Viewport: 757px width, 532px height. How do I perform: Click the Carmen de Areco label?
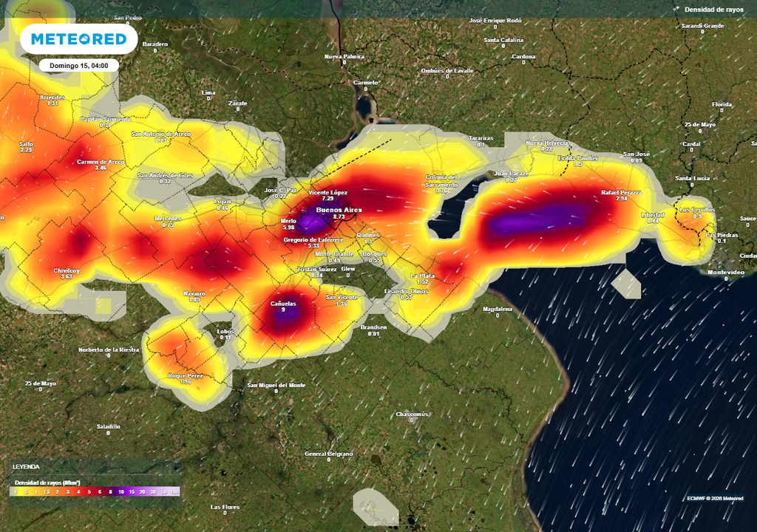[x=101, y=162]
